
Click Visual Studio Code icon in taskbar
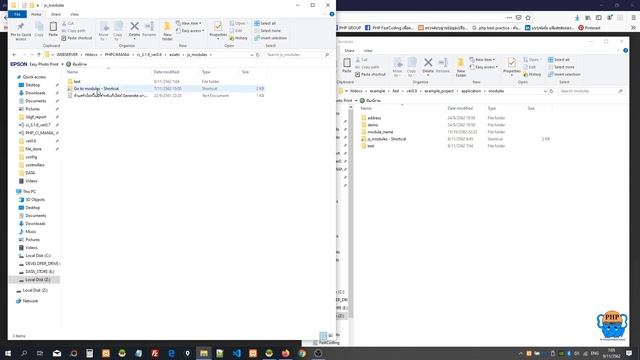click(236, 353)
